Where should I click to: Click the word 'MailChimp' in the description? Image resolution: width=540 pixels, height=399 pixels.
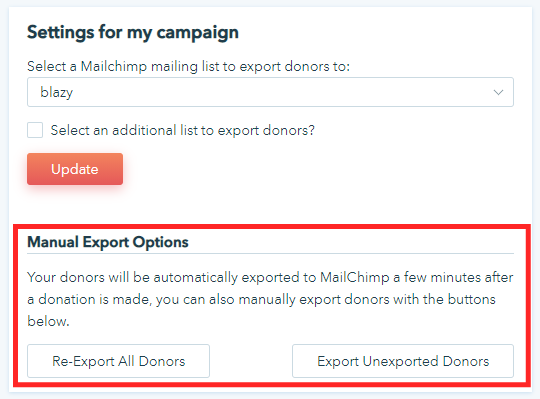tap(354, 277)
